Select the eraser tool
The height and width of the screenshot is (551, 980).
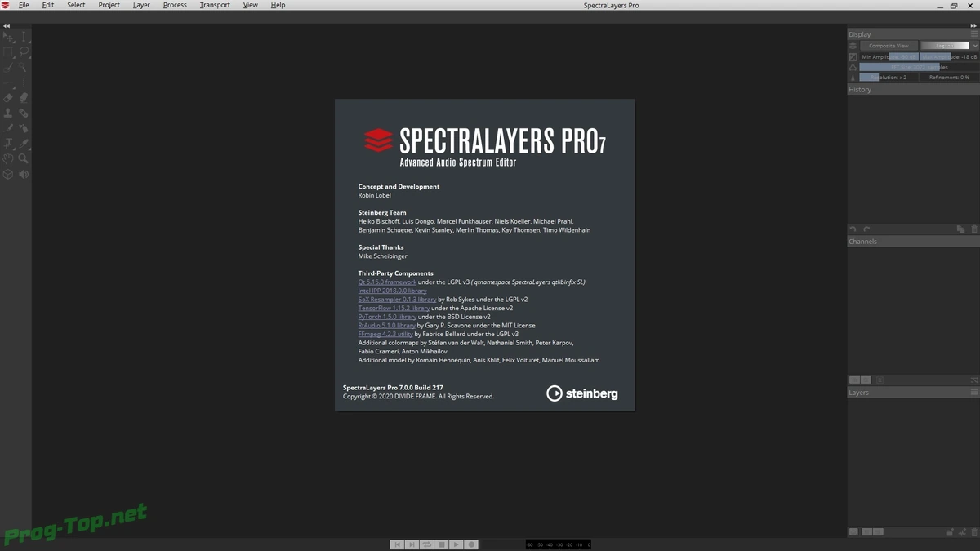8,98
